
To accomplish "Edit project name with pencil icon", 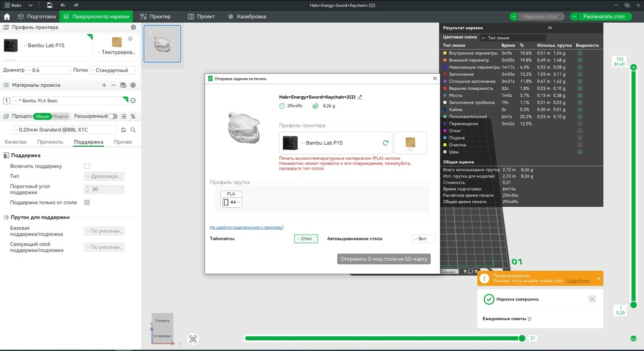I will point(360,97).
